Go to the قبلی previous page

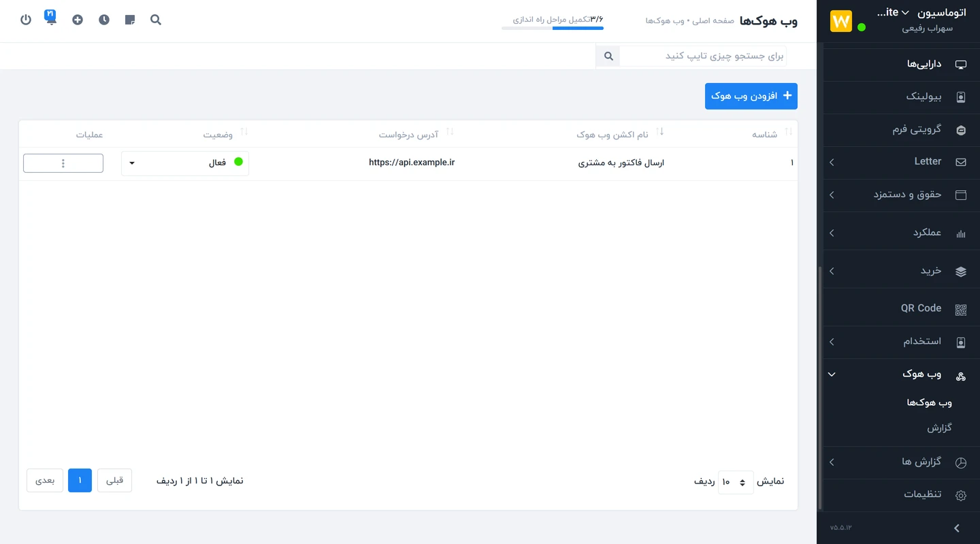click(114, 481)
